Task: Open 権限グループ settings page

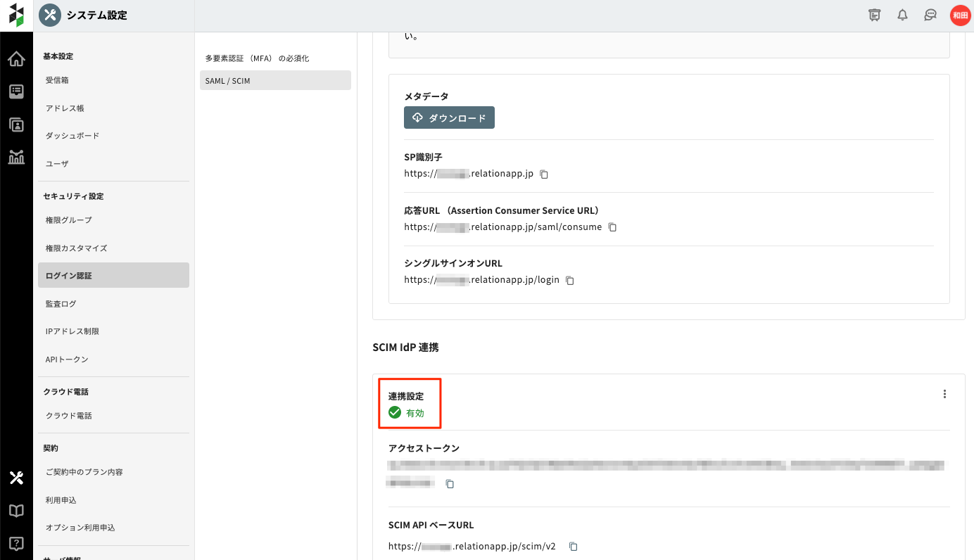Action: pos(69,220)
